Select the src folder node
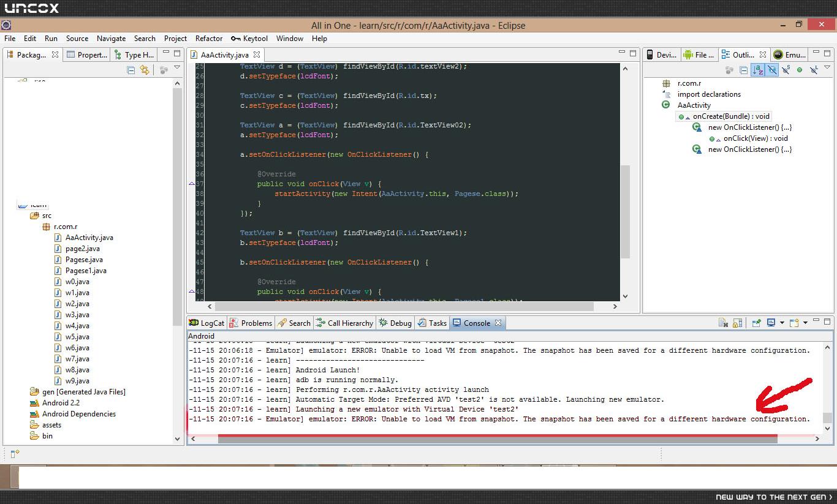 coord(41,216)
